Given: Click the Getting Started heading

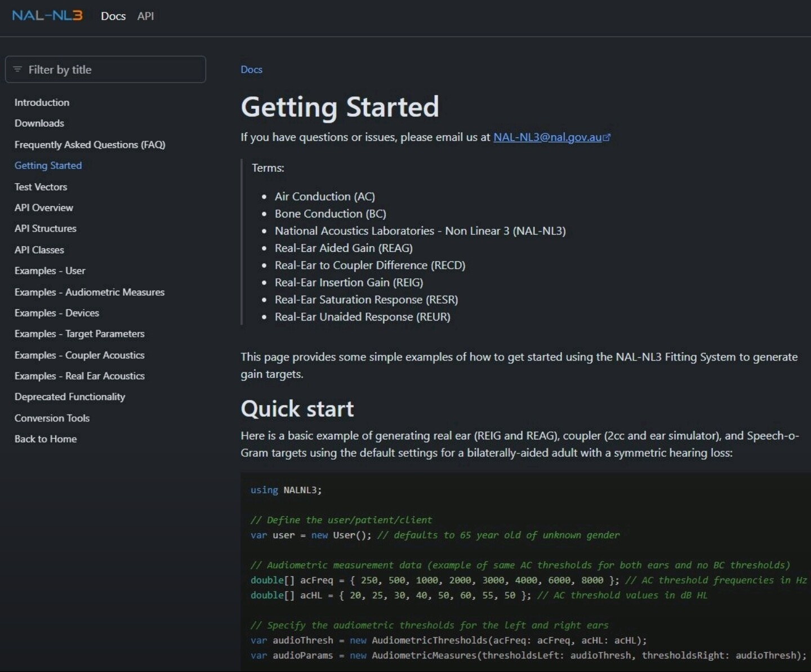Looking at the screenshot, I should (x=340, y=107).
